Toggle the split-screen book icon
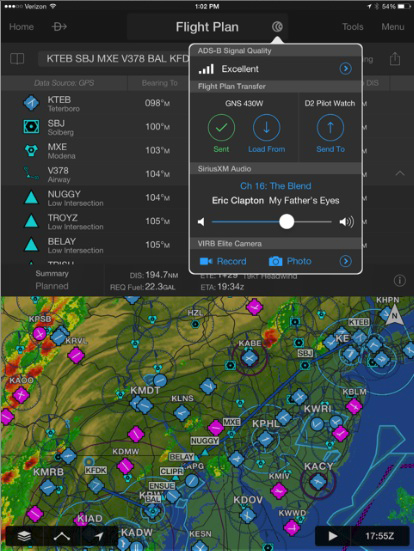The image size is (414, 551). (17, 59)
